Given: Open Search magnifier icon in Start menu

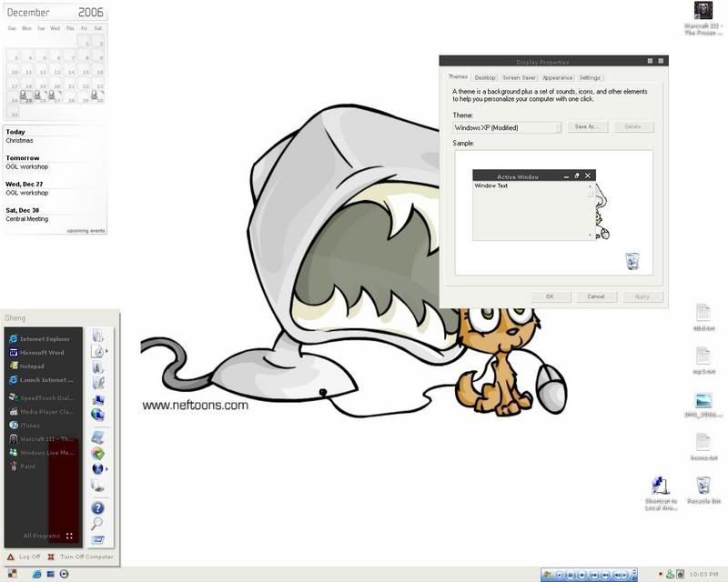Looking at the screenshot, I should pos(96,524).
